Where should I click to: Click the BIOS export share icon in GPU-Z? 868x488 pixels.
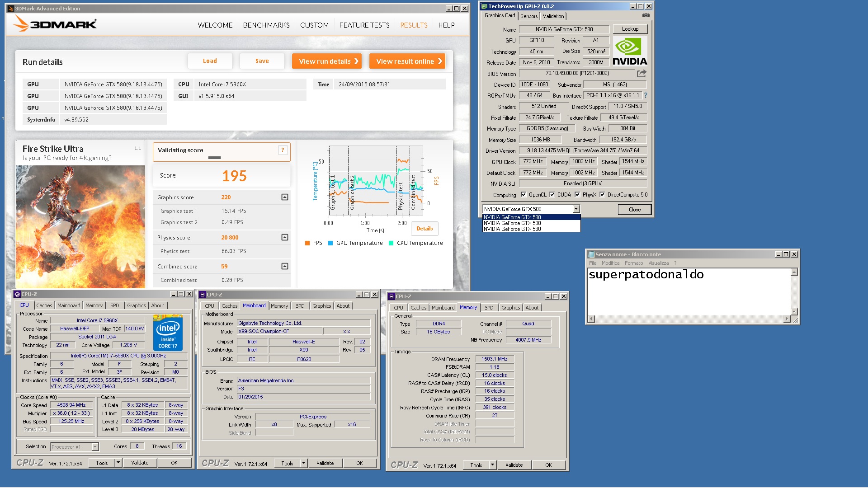(642, 73)
